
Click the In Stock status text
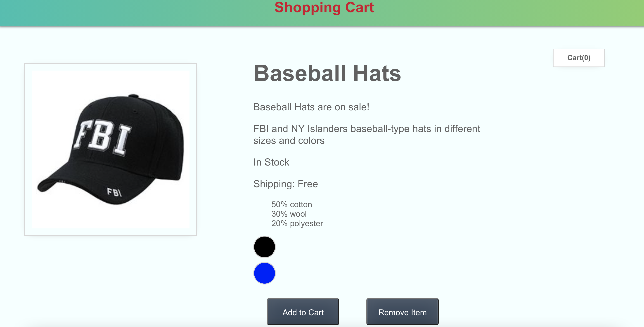point(271,162)
